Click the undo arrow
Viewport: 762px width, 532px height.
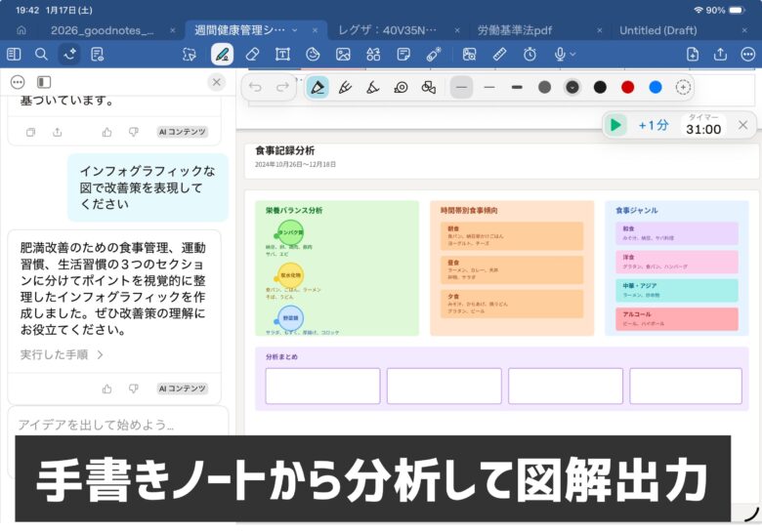pyautogui.click(x=256, y=88)
